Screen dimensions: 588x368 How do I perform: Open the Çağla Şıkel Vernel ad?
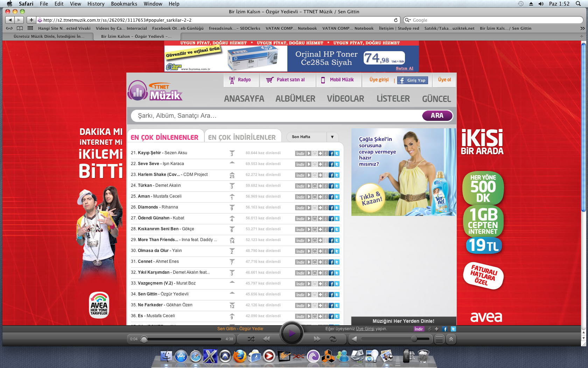404,172
